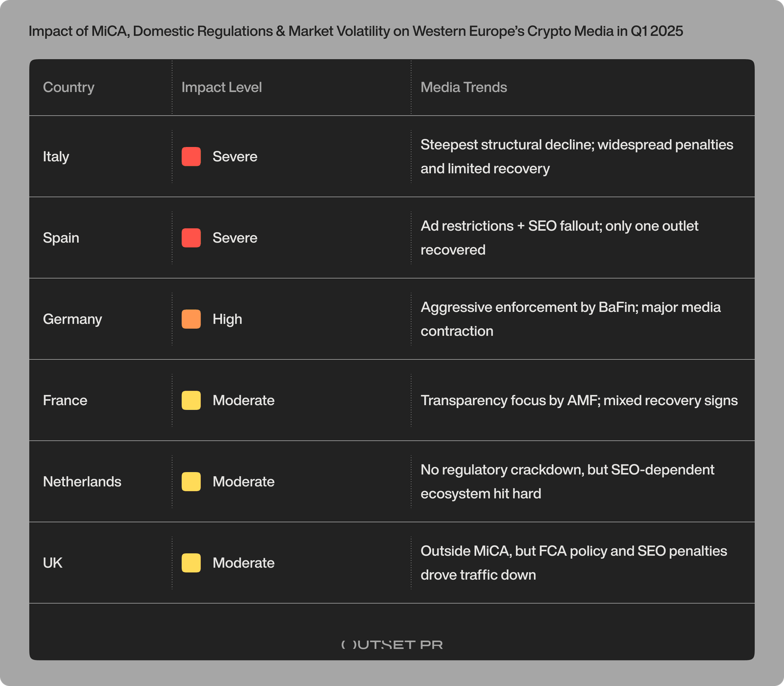Screen dimensions: 784x686
Task: Select Germany's orange High impact swatch
Action: tap(191, 319)
